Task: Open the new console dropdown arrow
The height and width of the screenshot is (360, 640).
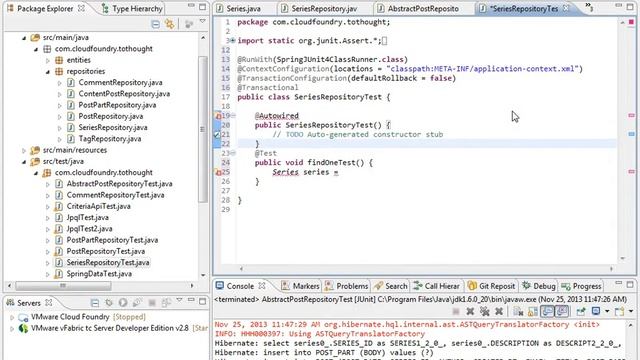Action: pyautogui.click(x=631, y=312)
